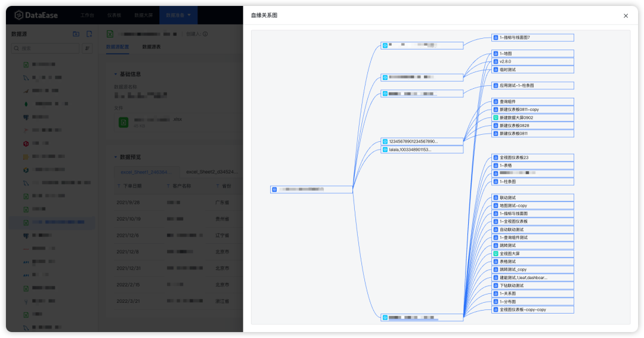Click the new folder icon in 数据源 panel
Viewport: 644px width, 338px height.
pyautogui.click(x=76, y=34)
